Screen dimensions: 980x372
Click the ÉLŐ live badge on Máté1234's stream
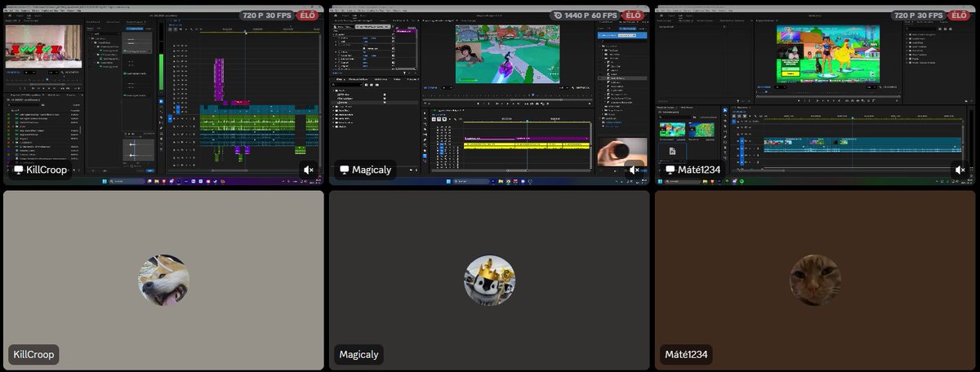[x=960, y=15]
